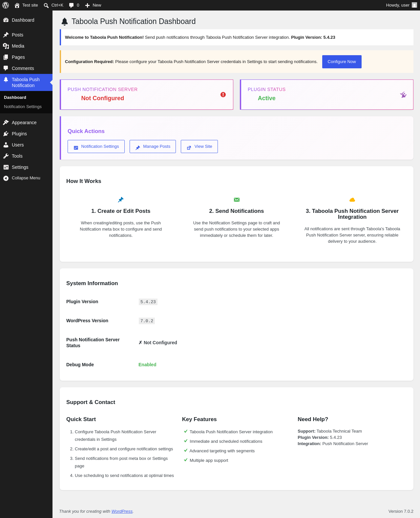Click the Appearance paintbrush icon
Image resolution: width=420 pixels, height=518 pixels.
[x=6, y=123]
